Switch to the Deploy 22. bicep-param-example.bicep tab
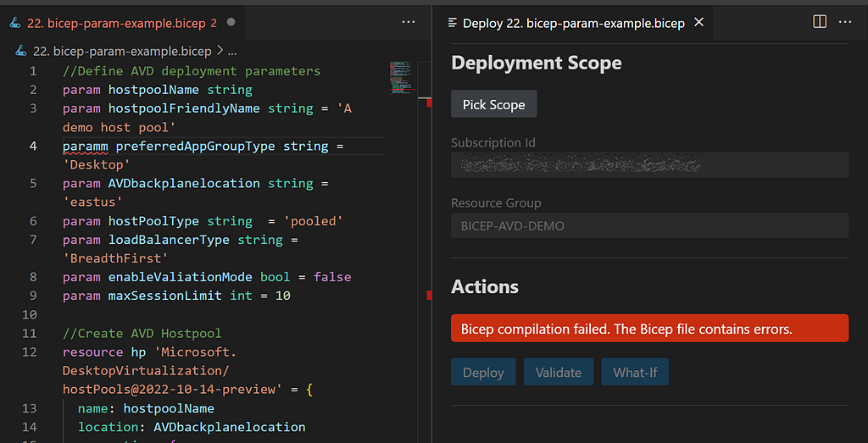 574,23
